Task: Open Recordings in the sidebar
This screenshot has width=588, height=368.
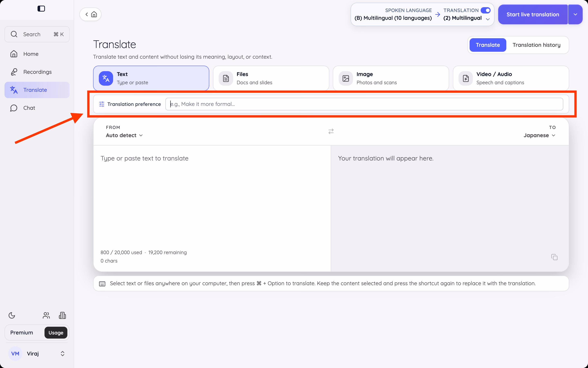Action: [x=37, y=72]
